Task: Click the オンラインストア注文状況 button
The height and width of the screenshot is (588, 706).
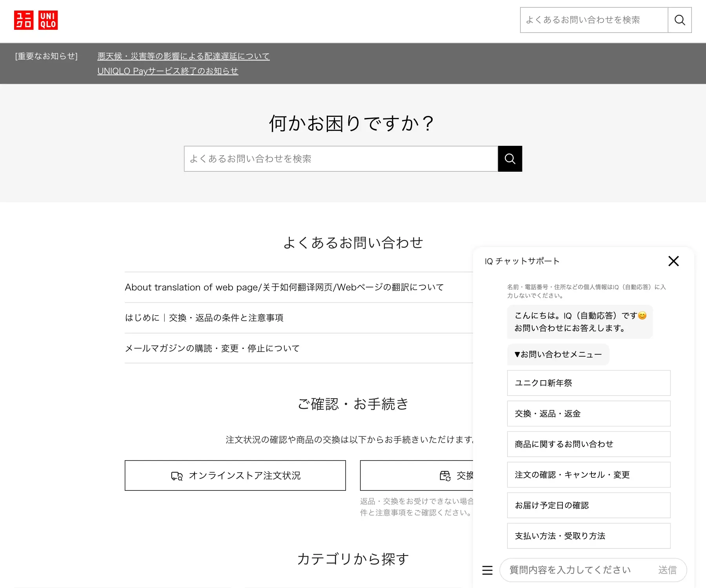Action: (235, 476)
